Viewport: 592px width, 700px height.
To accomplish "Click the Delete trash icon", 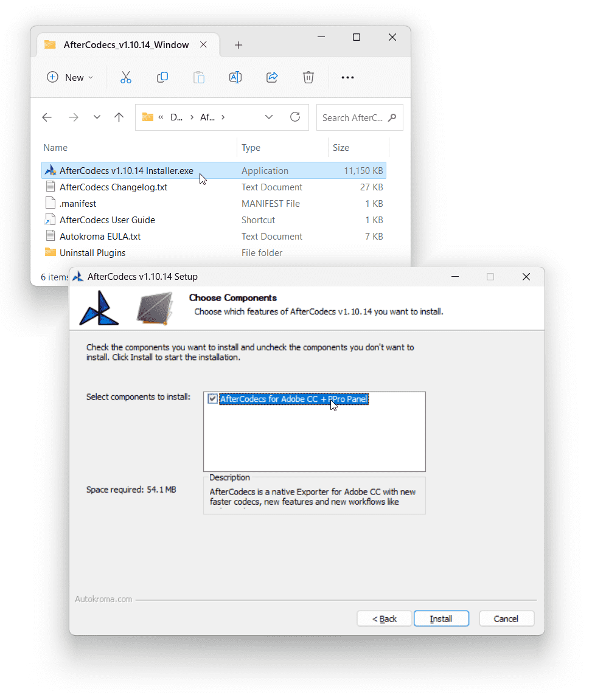I will pos(308,77).
